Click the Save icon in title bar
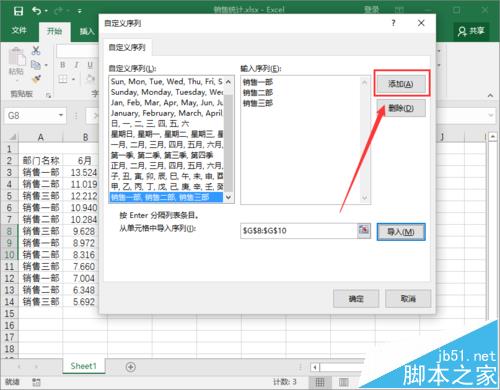Viewport: 500px width, 390px height. (18, 11)
